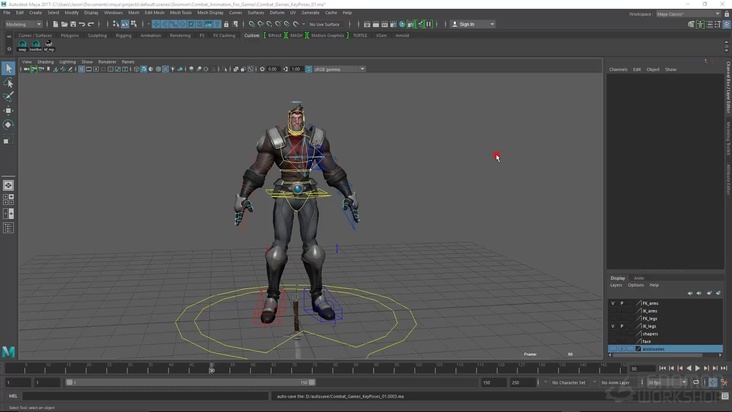Open the No Live Surface field

pyautogui.click(x=324, y=24)
